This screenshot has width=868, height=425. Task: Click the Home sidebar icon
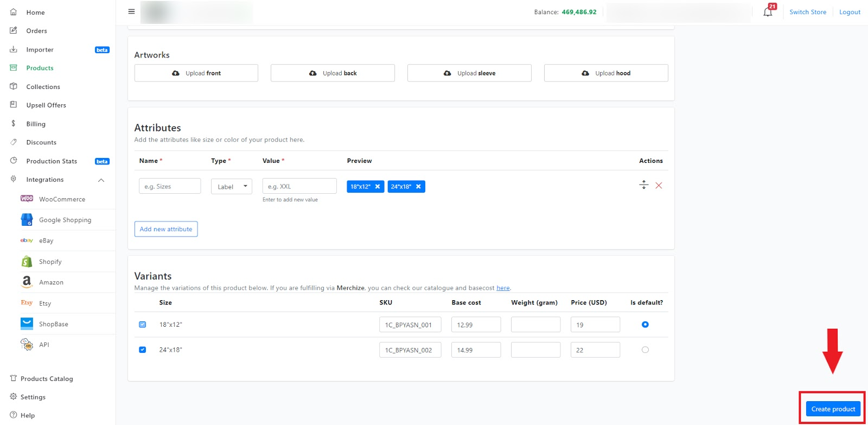pyautogui.click(x=14, y=12)
